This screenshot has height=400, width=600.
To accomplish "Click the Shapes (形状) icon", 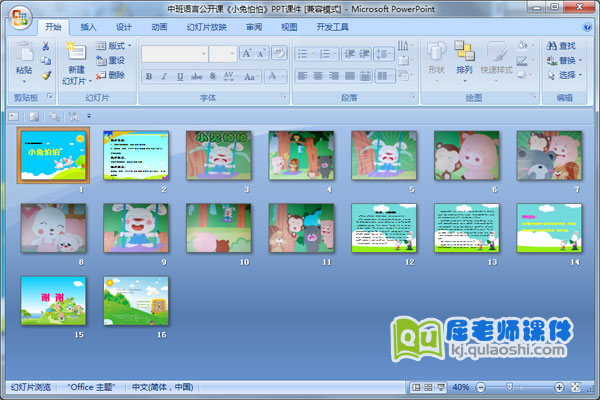I will point(436,51).
